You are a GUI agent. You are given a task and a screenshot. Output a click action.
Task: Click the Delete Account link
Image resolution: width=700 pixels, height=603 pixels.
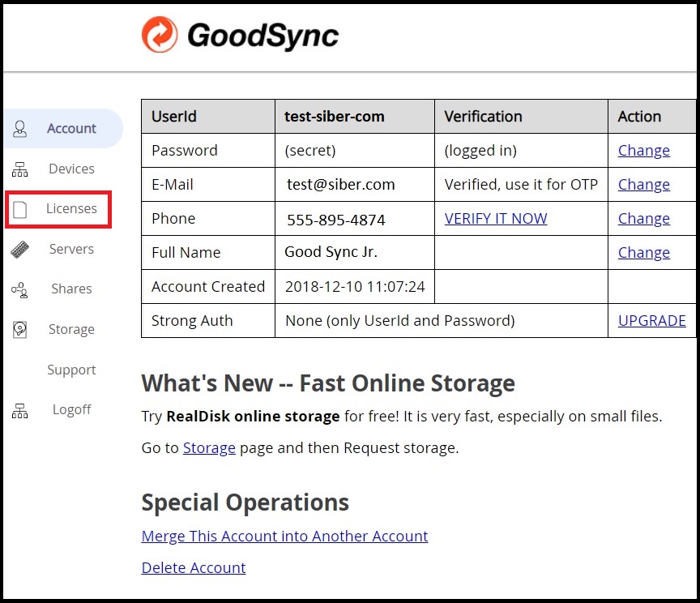194,568
